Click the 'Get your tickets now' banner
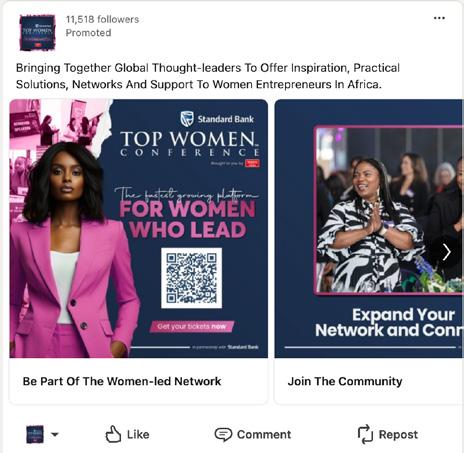Screen dimensions: 464x453 [192, 326]
